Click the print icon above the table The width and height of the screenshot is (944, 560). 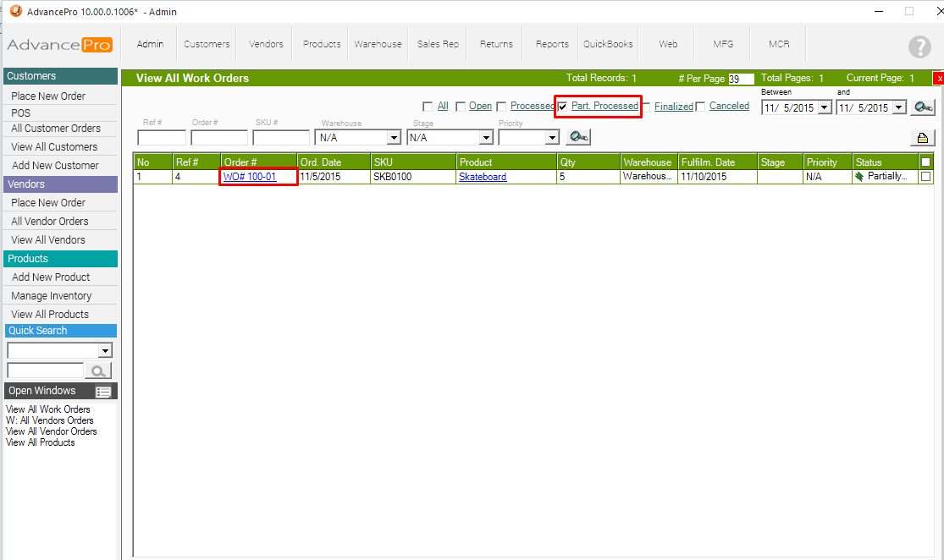[922, 138]
